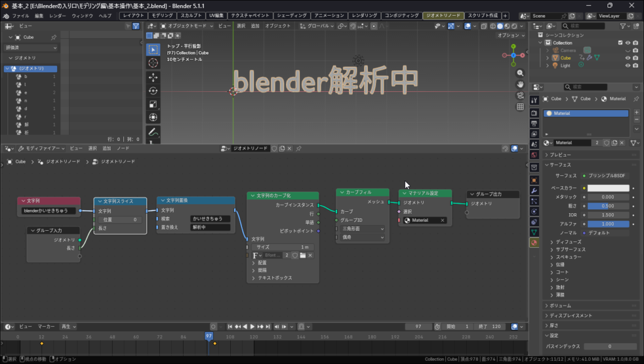Pin the geometry node tree

pos(299,148)
